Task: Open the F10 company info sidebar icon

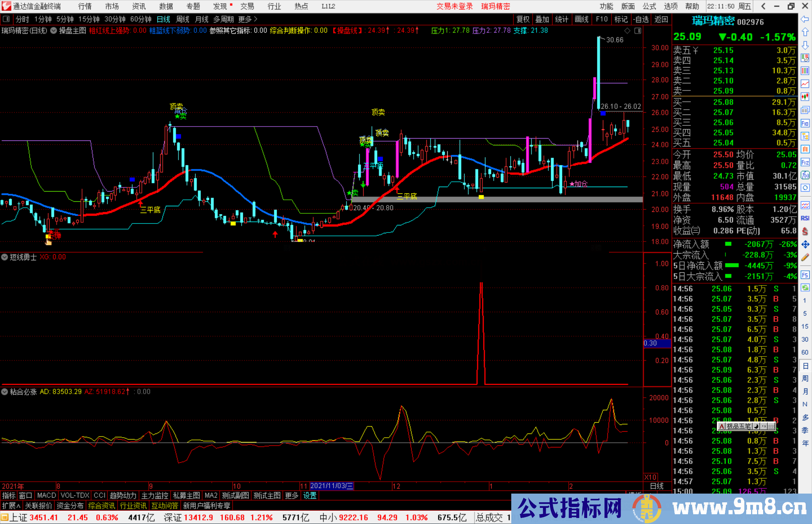Action: coord(805,123)
